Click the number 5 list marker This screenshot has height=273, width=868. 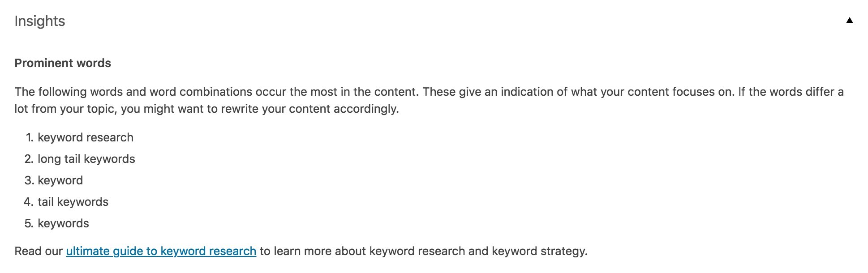pos(29,223)
